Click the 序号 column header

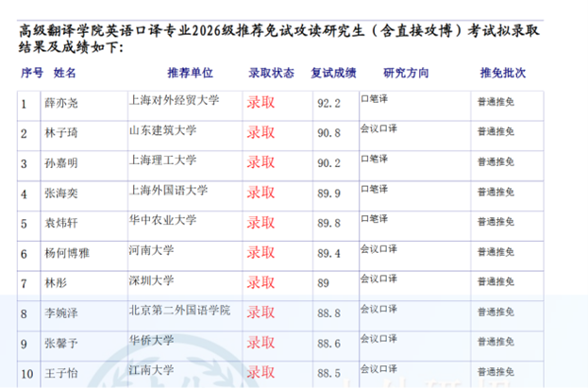32,73
